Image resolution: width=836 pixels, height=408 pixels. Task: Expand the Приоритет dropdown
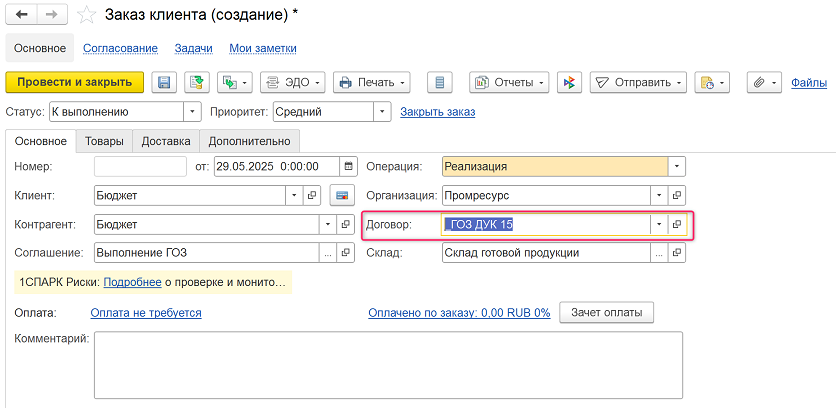(382, 111)
